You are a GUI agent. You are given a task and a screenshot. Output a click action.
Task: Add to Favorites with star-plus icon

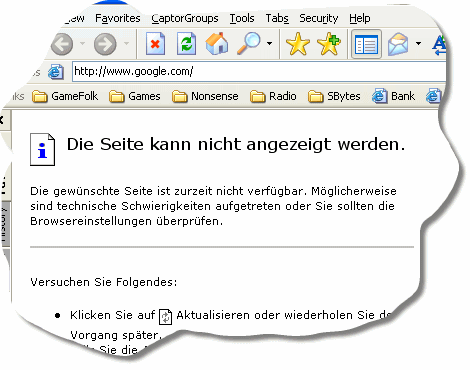(x=329, y=44)
